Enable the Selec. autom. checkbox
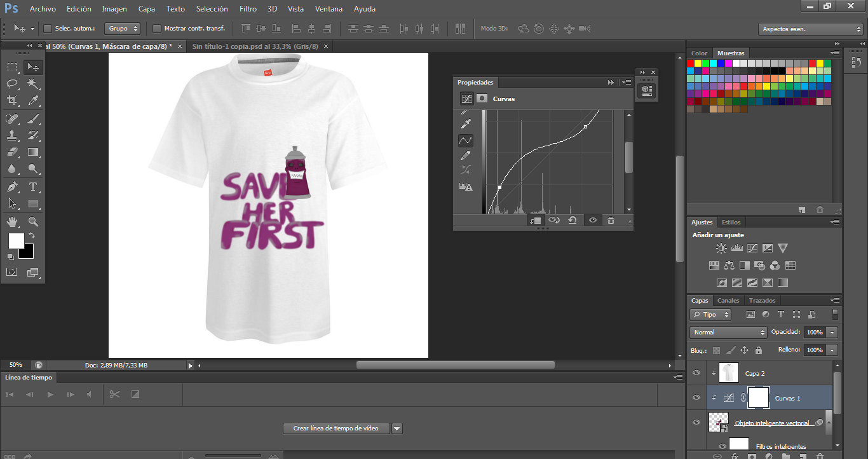Screen dimensions: 868x459 pos(47,29)
